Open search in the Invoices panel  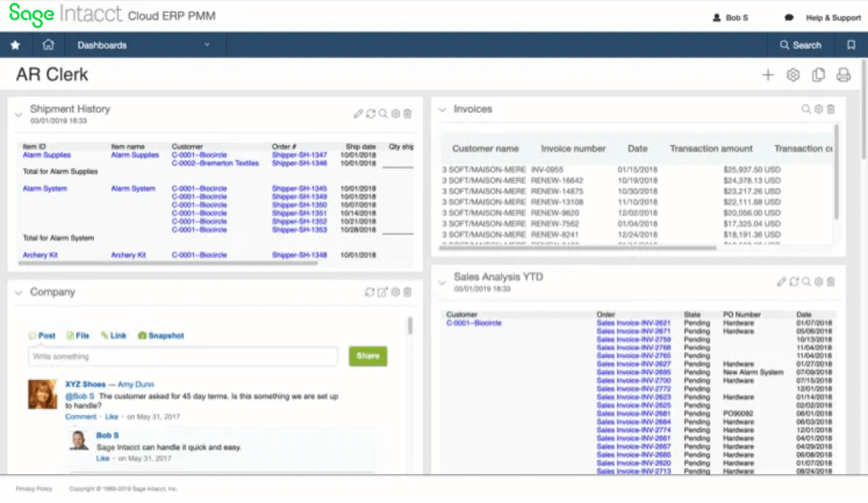[x=805, y=109]
